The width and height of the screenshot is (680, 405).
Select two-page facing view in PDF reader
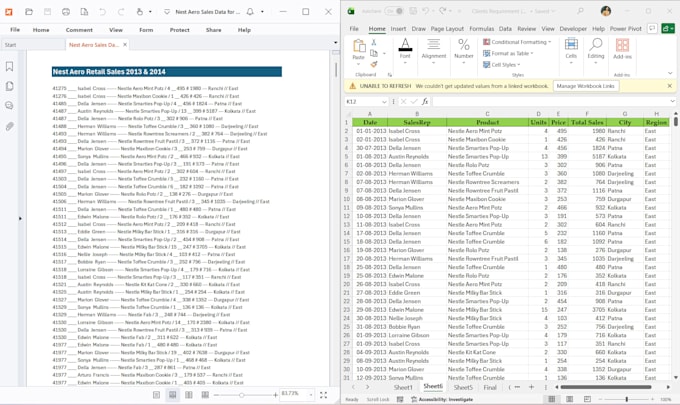pos(189,395)
